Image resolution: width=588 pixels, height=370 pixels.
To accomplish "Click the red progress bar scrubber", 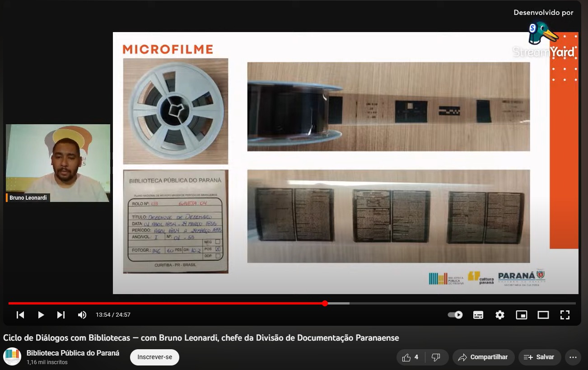I will click(x=325, y=303).
